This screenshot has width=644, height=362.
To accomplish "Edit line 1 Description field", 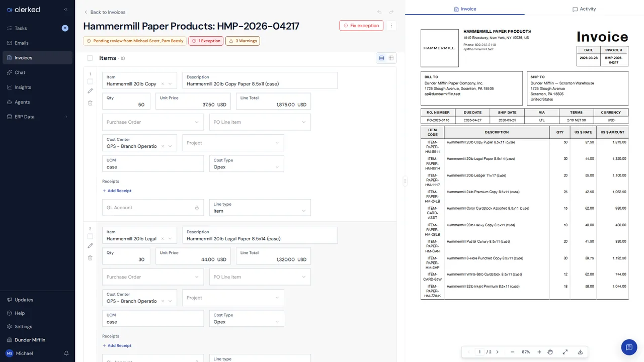I will tap(260, 80).
